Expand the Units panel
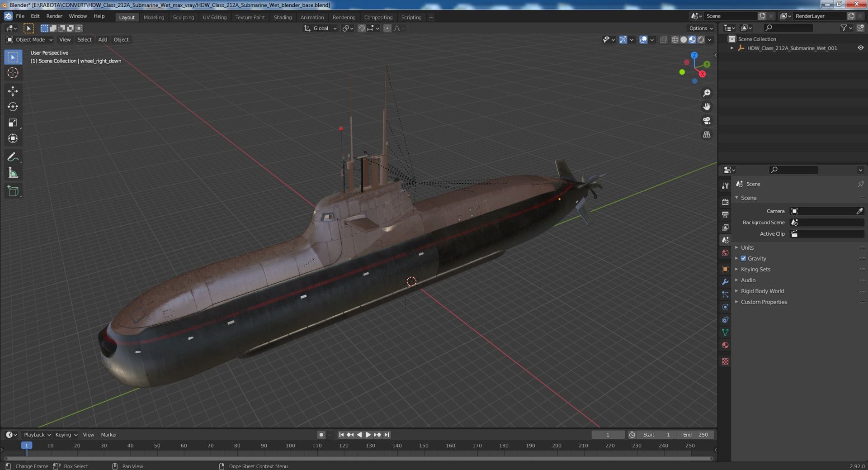Viewport: 868px width, 470px height. (x=747, y=247)
